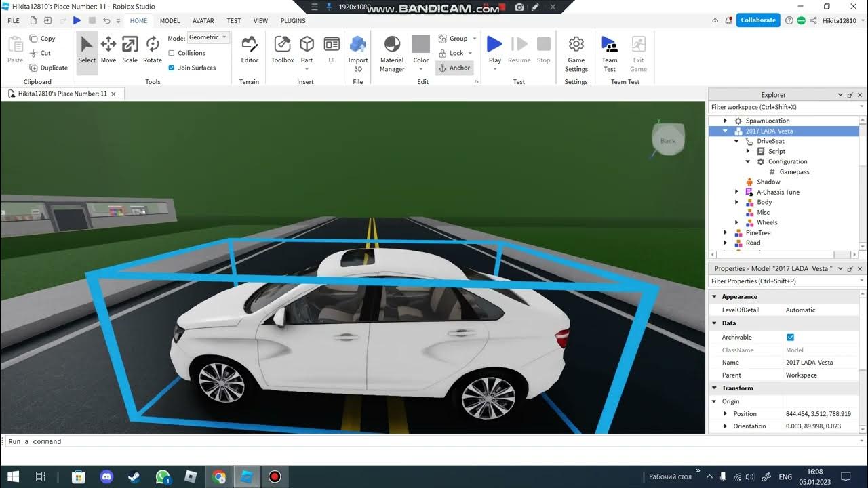Open the Windows Start menu
Screen dimensions: 868x488
[x=13, y=476]
